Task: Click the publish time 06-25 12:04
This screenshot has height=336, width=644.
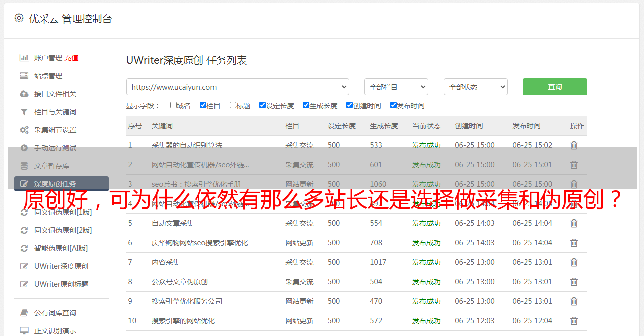Action: (532, 321)
